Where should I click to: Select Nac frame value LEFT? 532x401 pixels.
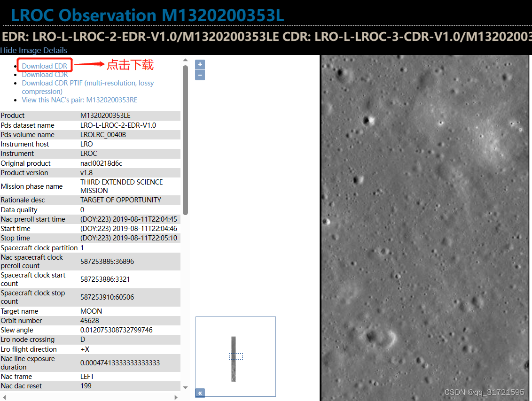coord(87,377)
